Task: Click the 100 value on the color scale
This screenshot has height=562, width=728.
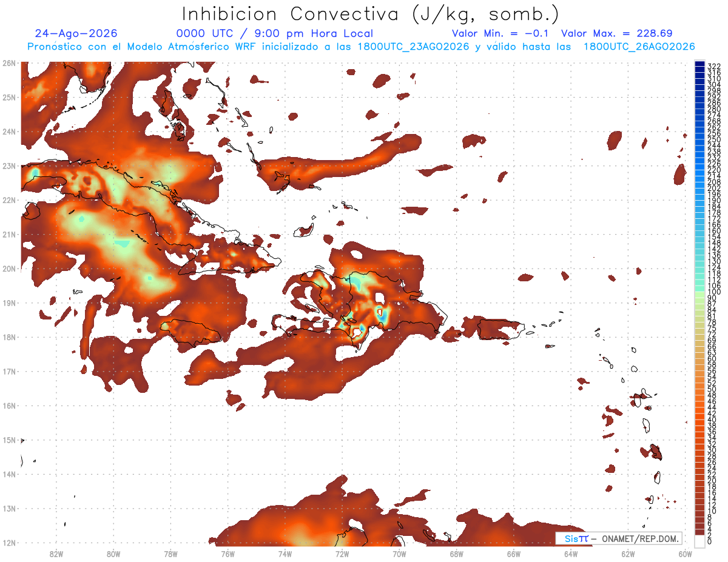Action: (x=714, y=292)
